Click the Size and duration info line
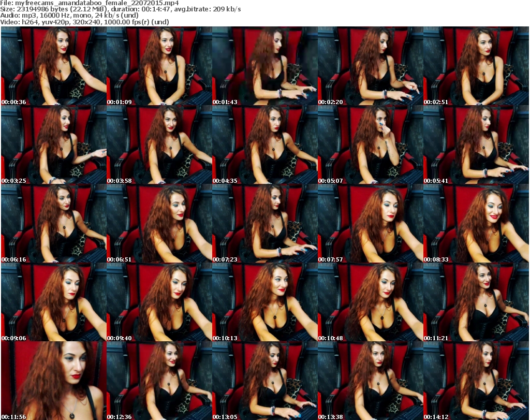Image resolution: width=530 pixels, height=420 pixels. point(120,9)
